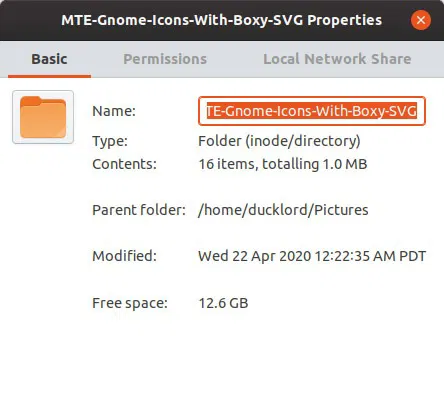
Task: Close the Properties dialog
Action: tap(421, 20)
